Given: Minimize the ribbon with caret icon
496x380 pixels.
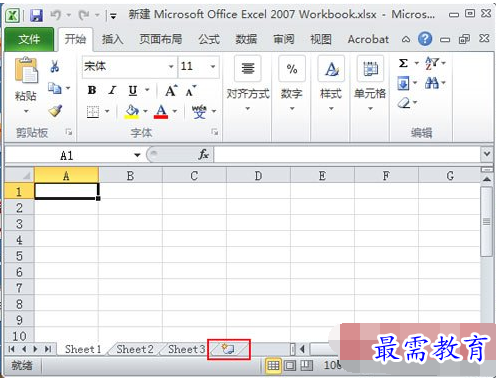Looking at the screenshot, I should (x=406, y=39).
